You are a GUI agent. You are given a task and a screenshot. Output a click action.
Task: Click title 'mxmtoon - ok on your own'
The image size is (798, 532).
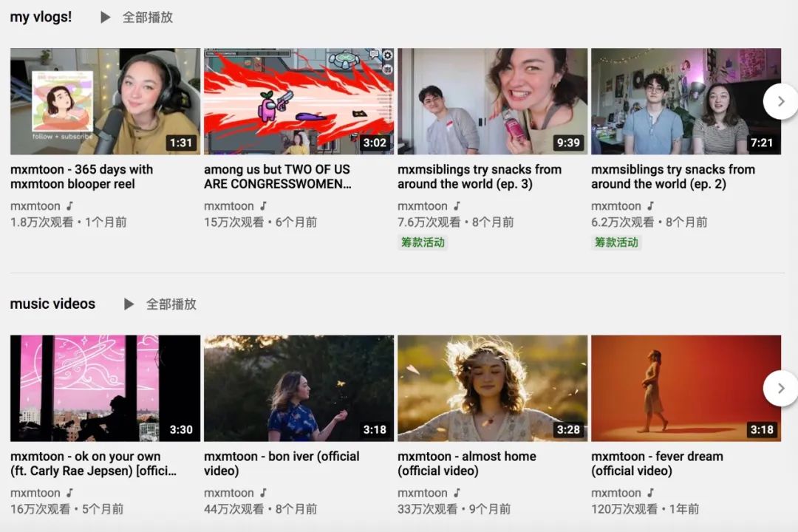tap(94, 463)
